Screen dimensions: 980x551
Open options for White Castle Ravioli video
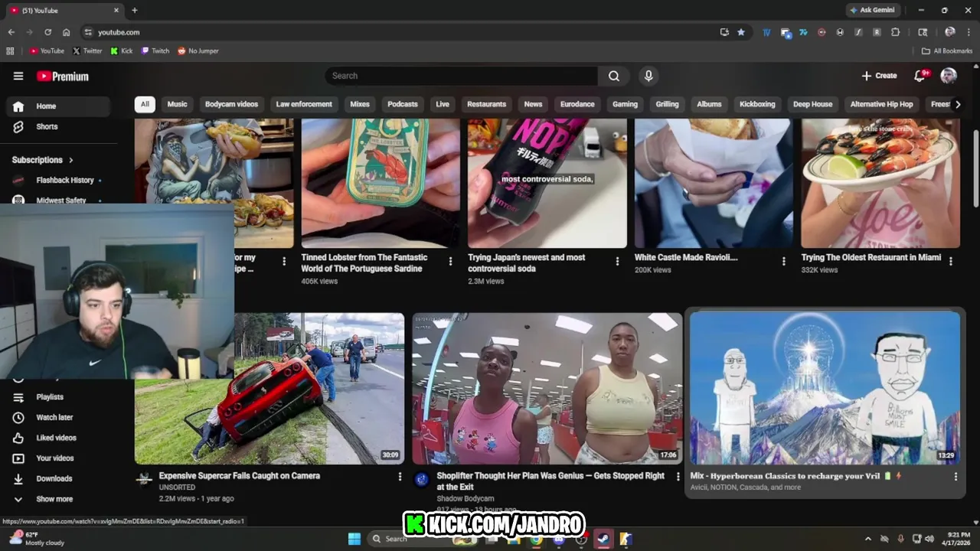(783, 262)
